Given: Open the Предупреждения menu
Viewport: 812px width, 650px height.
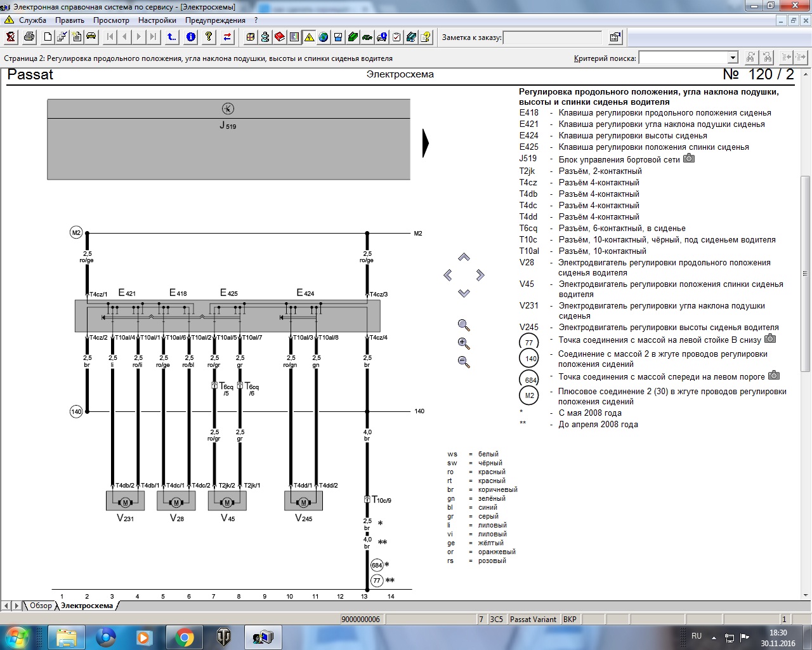Looking at the screenshot, I should 215,20.
